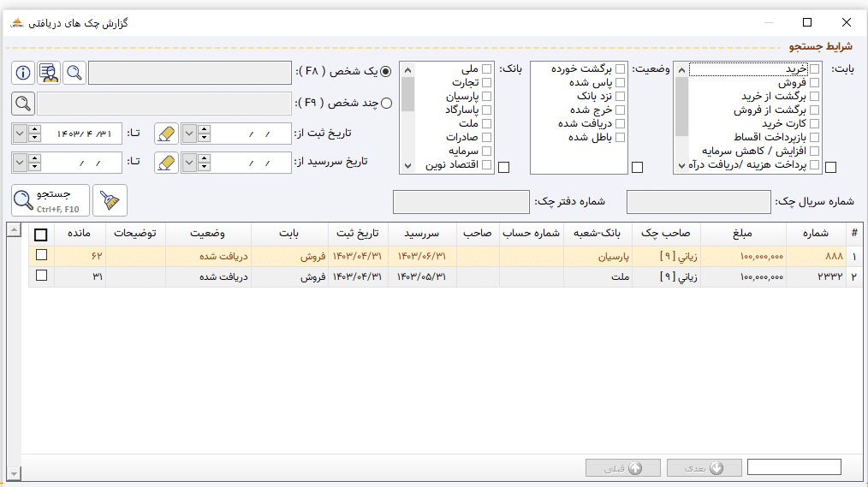Viewport: 868px width, 487px height.
Task: Sort by the صاحب چک column header
Action: tap(666, 234)
